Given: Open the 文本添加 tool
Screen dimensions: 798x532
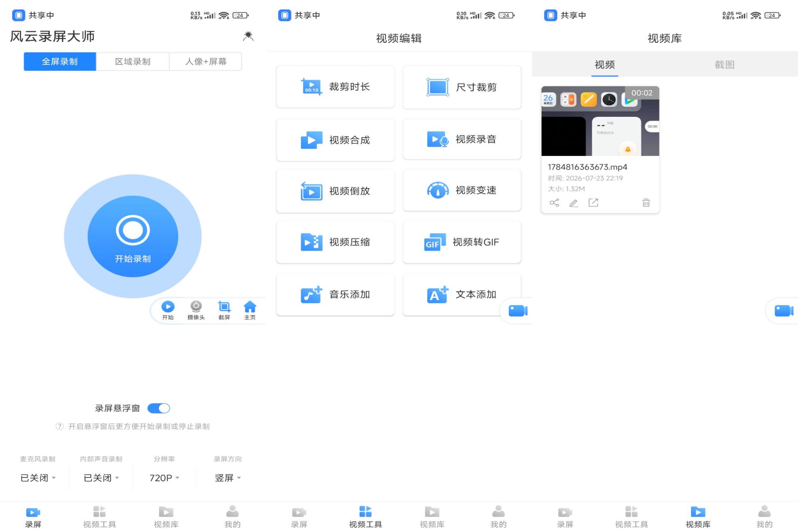Looking at the screenshot, I should pyautogui.click(x=462, y=294).
